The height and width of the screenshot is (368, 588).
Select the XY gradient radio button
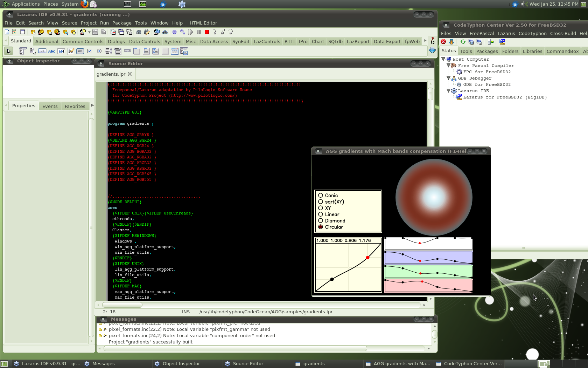320,208
